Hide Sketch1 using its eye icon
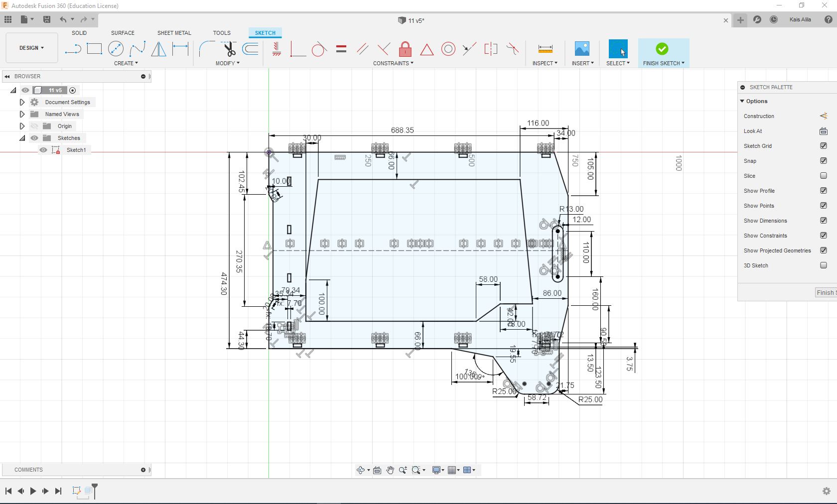 click(x=43, y=150)
